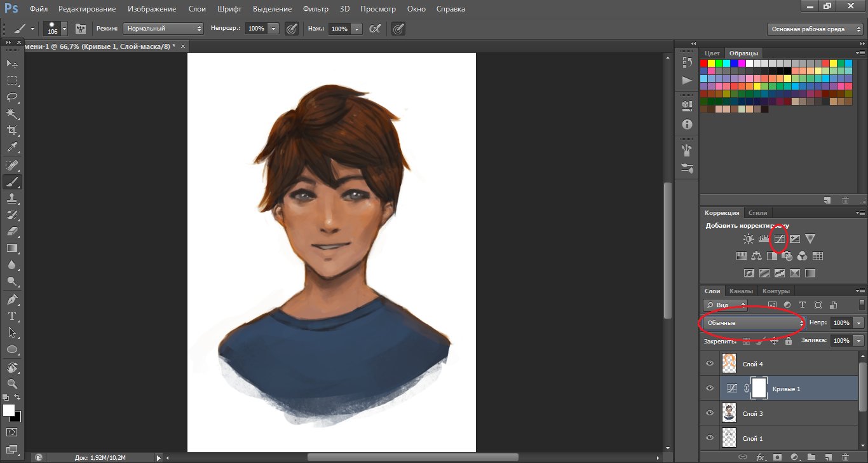
Task: Select the Crop tool
Action: point(12,130)
